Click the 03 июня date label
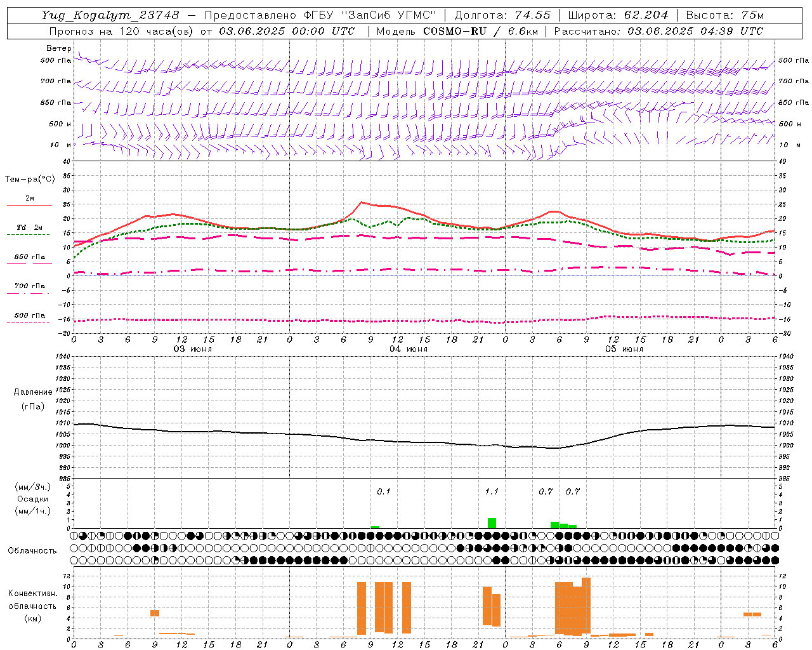Viewport: 812px width, 650px height. (x=193, y=349)
